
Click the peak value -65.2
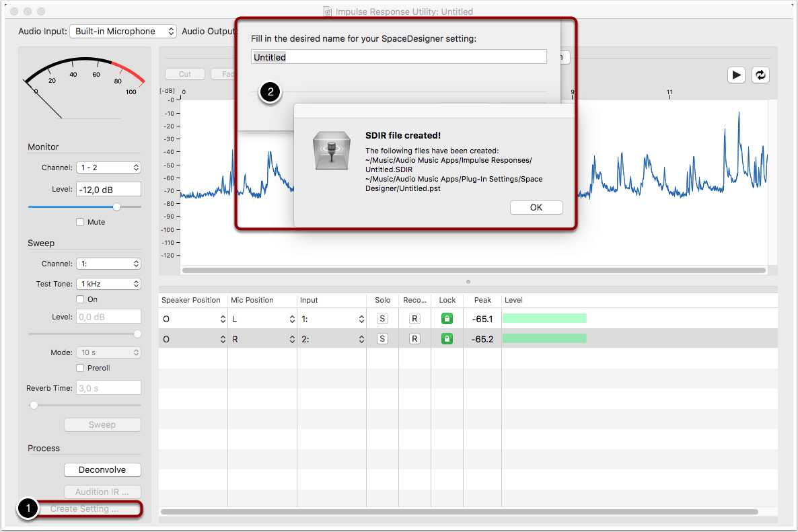[x=482, y=339]
